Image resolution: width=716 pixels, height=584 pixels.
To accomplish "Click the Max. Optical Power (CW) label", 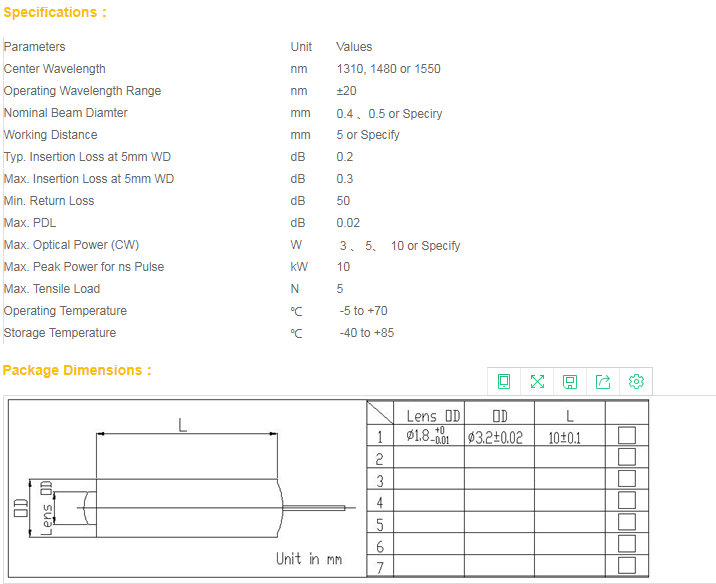I will pos(71,245).
